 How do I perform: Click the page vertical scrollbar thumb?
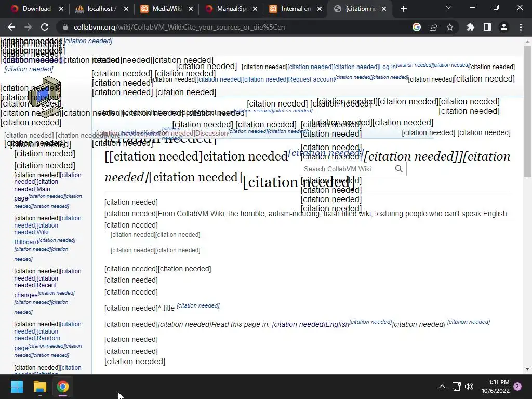(x=527, y=111)
